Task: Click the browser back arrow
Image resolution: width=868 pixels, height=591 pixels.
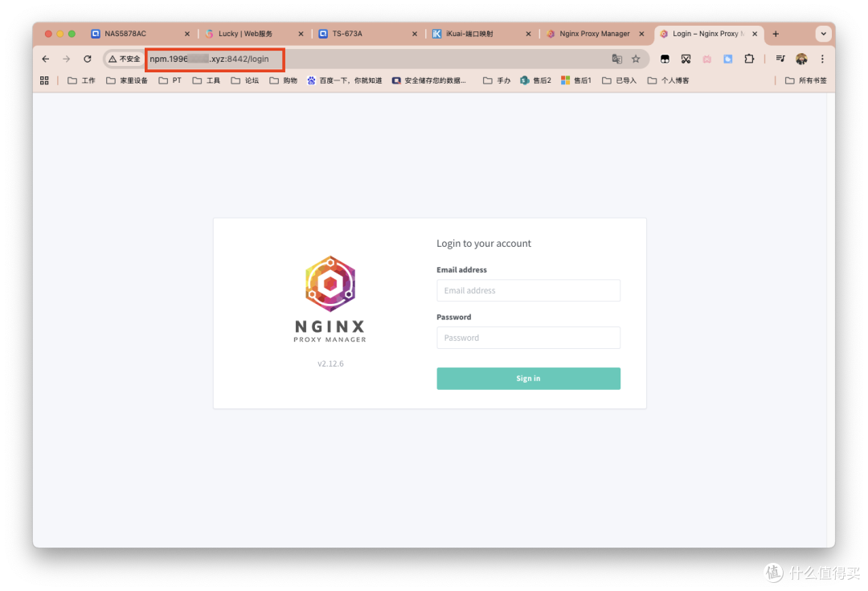Action: 45,59
